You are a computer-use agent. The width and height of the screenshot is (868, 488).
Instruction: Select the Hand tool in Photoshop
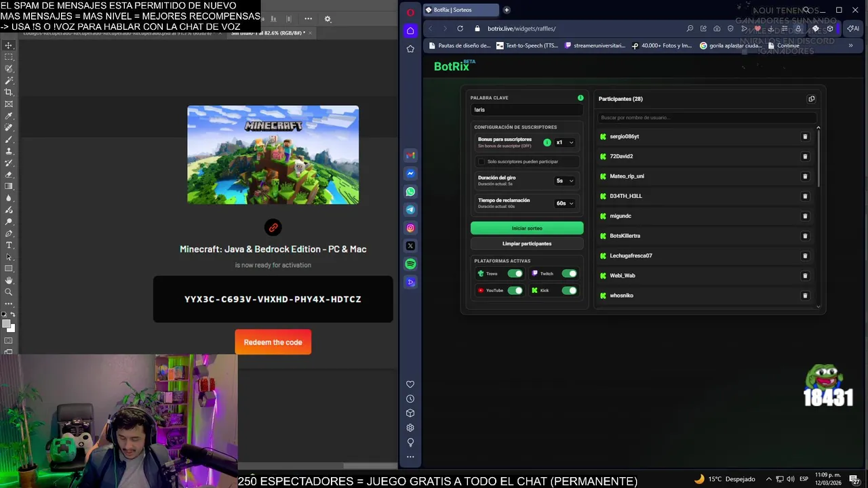pos(9,280)
